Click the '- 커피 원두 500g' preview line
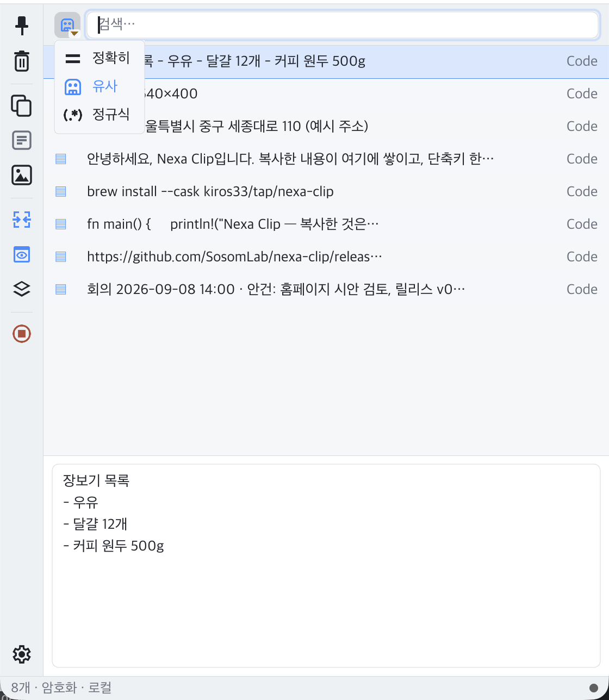609x700 pixels. tap(114, 546)
